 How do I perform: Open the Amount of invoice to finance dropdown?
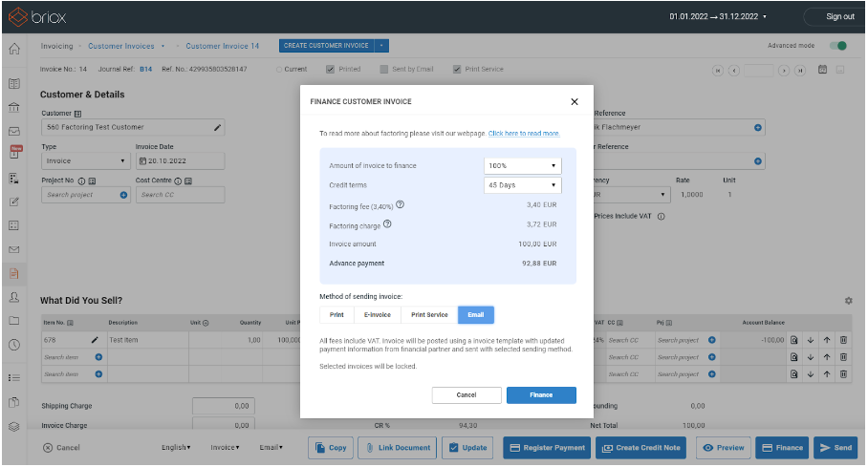(522, 165)
